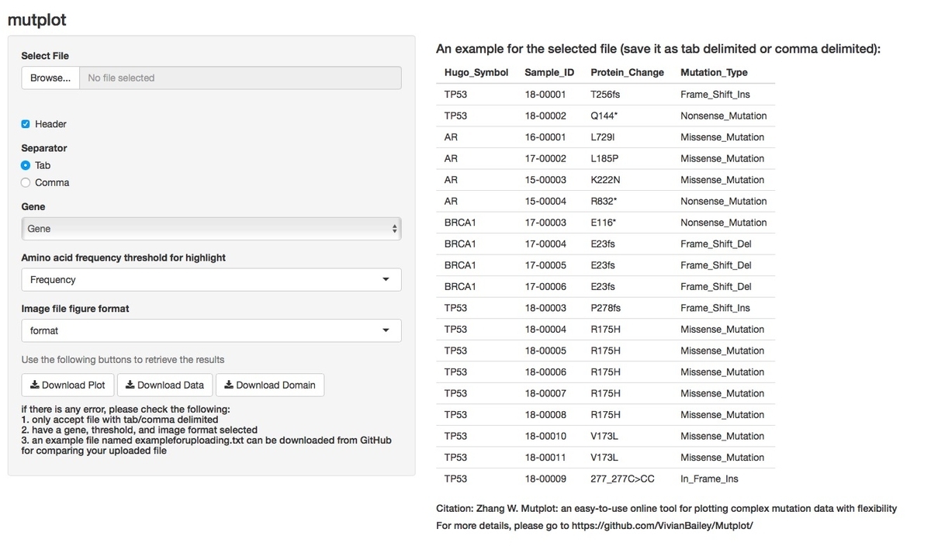The height and width of the screenshot is (560, 931).
Task: Open the Gene dropdown
Action: coord(211,229)
